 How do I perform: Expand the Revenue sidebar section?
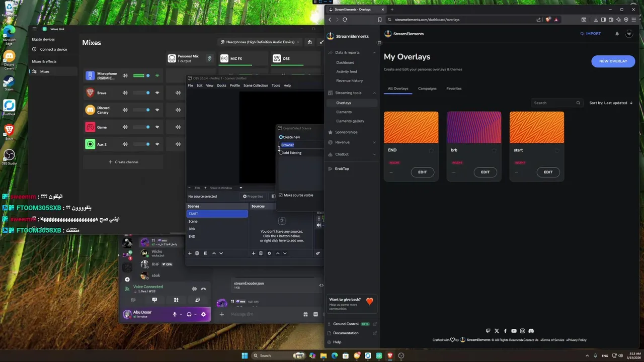pyautogui.click(x=374, y=142)
